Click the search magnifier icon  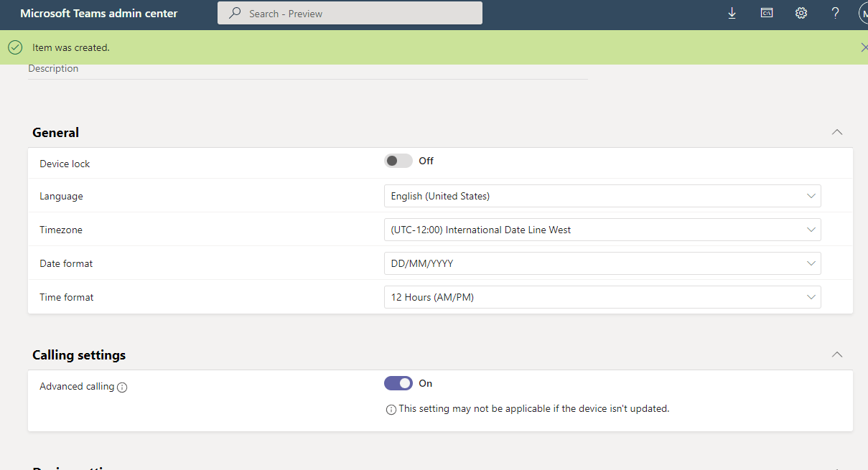pos(235,13)
